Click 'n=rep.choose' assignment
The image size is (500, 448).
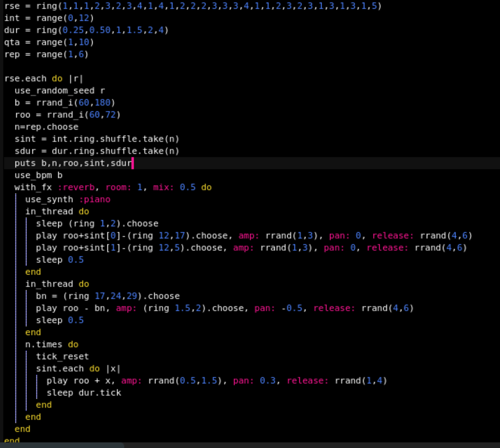[46, 127]
